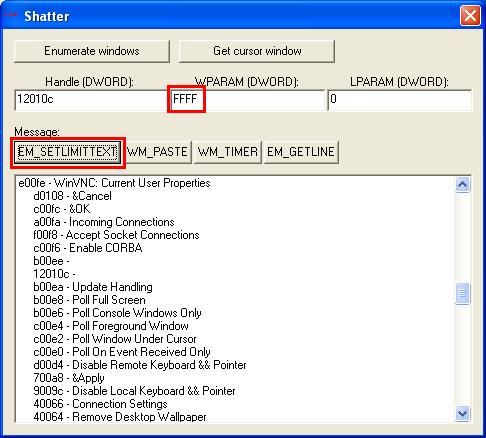Send the WM_TIMER message
486x438 pixels.
coord(228,152)
